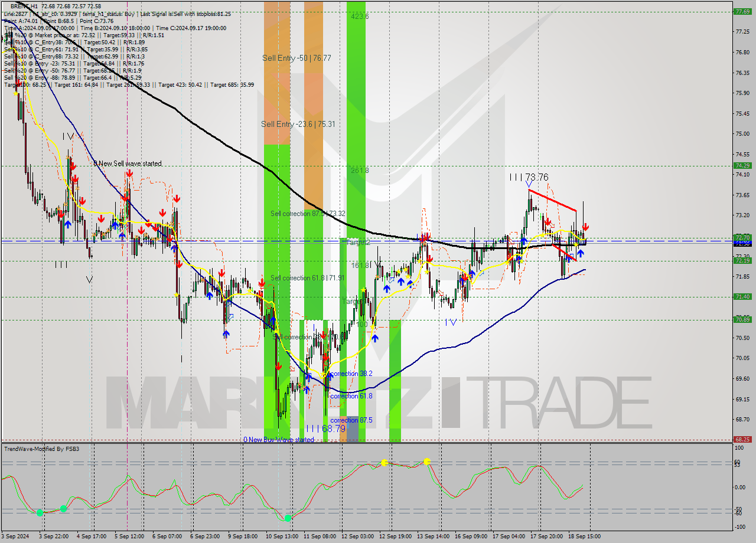Click the green 70.89 price tag

point(742,319)
